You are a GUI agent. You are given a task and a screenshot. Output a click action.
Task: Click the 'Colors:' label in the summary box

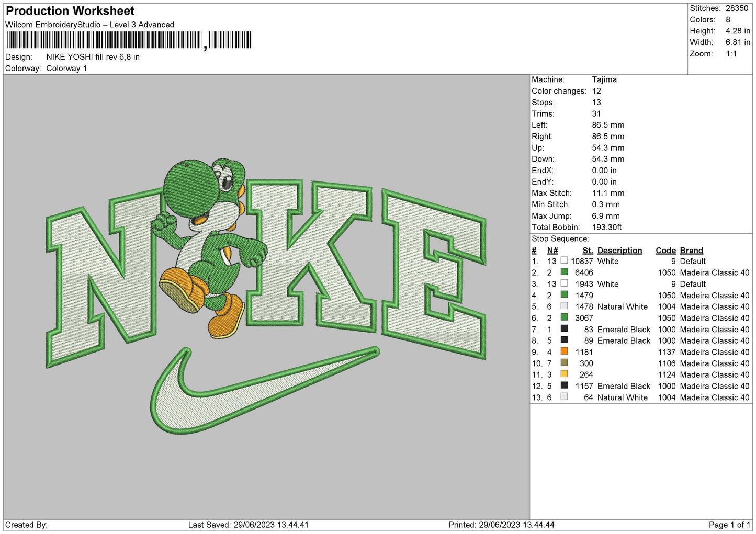pyautogui.click(x=702, y=20)
